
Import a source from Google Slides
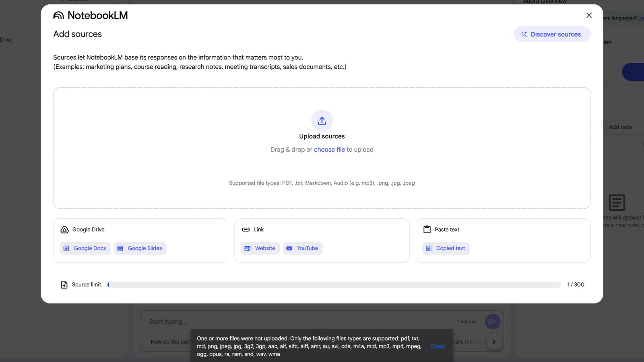(x=140, y=248)
